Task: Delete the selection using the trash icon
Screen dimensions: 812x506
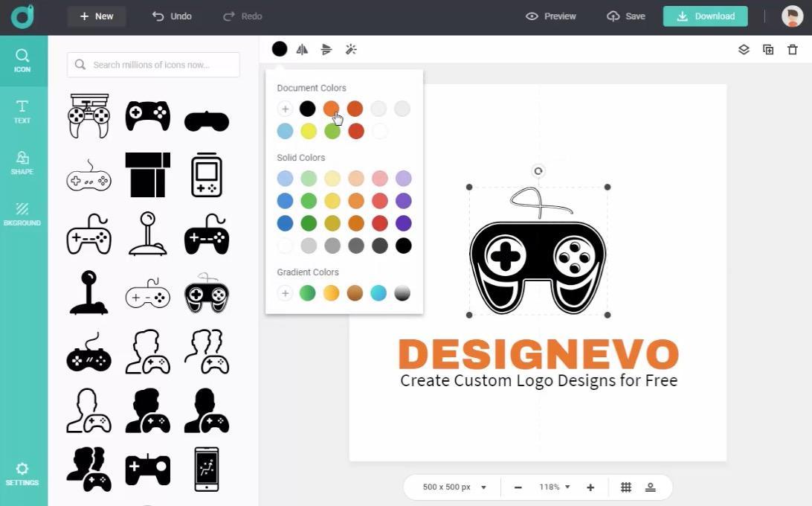Action: click(792, 49)
